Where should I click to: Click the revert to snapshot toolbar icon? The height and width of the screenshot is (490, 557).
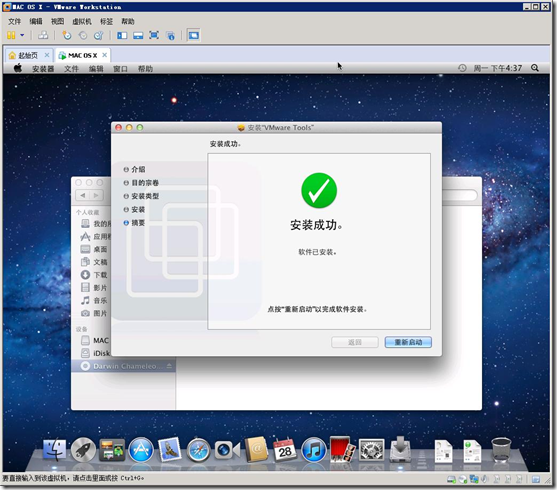click(83, 35)
